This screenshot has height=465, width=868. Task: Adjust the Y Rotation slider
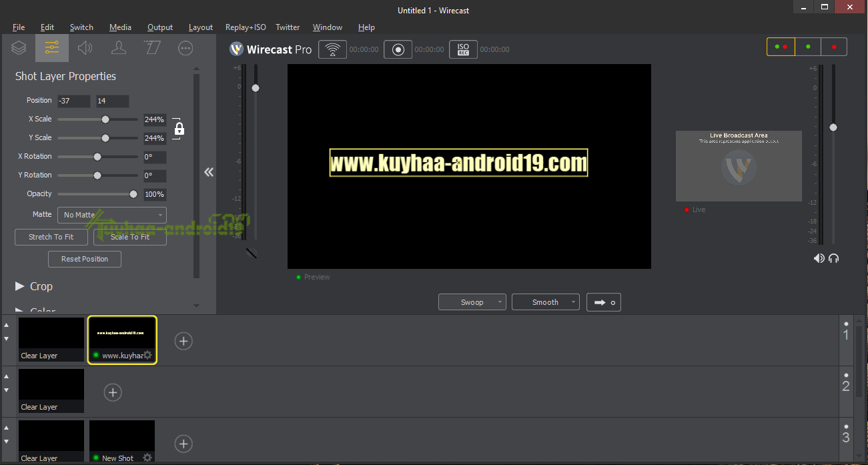97,175
